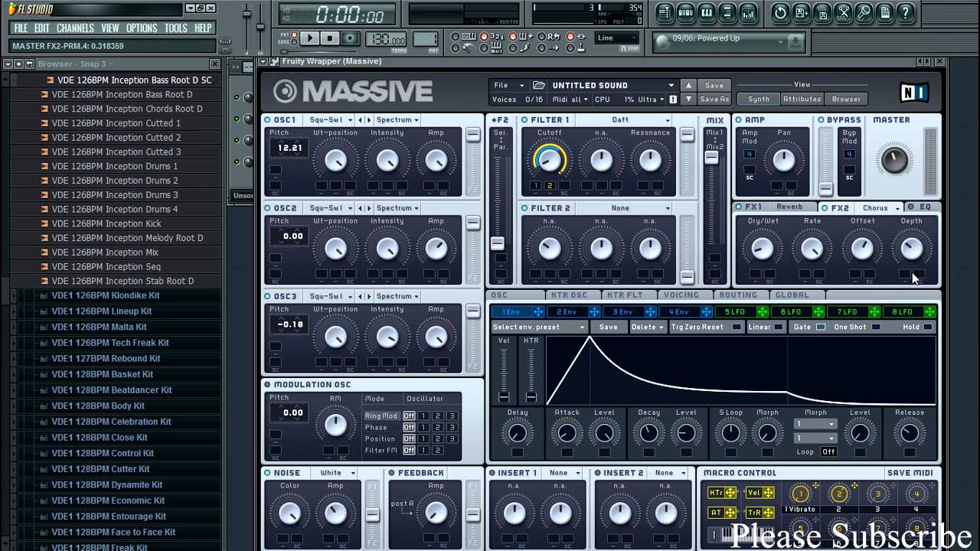Click the previous preset up arrow

click(x=688, y=85)
